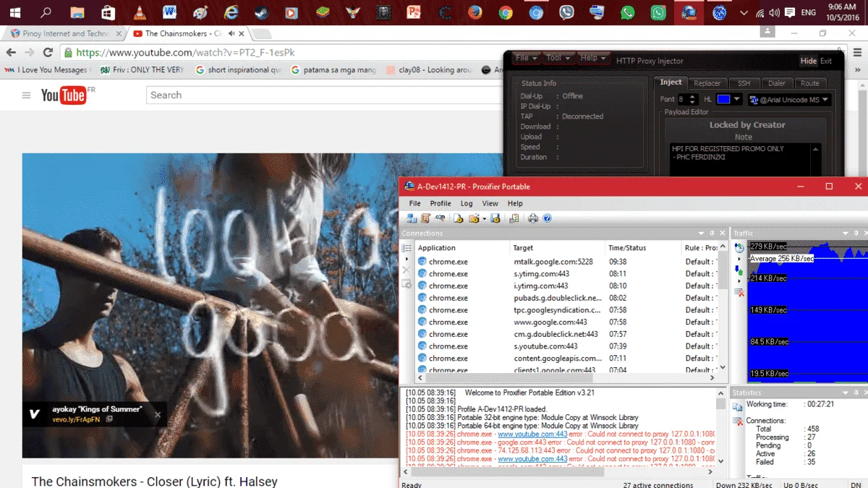Click the Chrome address bar URL
This screenshot has height=488, width=868.
tap(185, 53)
